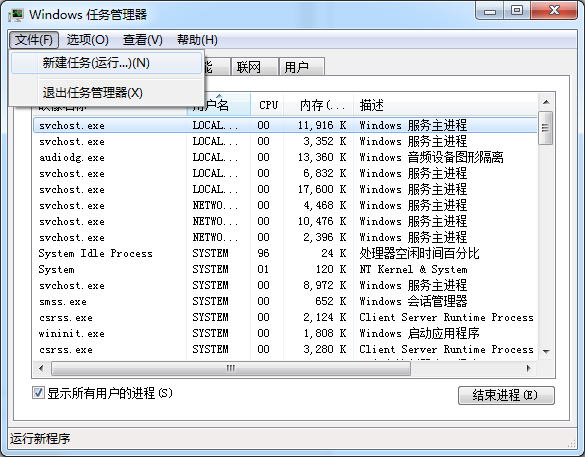
Task: Maximize the Task Manager window
Action: point(517,10)
